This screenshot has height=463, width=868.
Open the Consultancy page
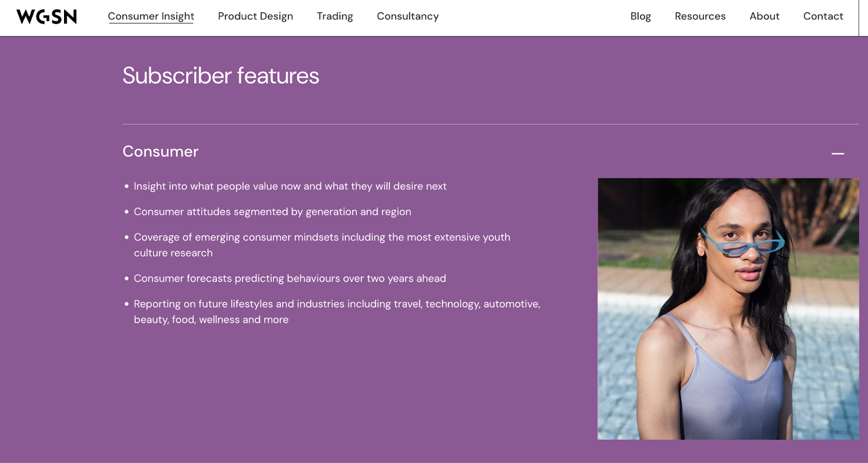coord(407,16)
